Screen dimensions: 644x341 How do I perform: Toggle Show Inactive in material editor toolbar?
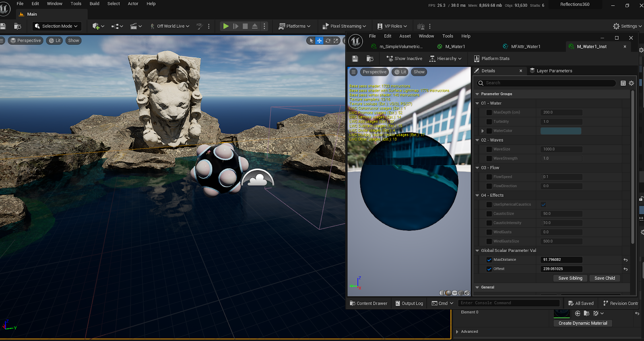(x=404, y=59)
